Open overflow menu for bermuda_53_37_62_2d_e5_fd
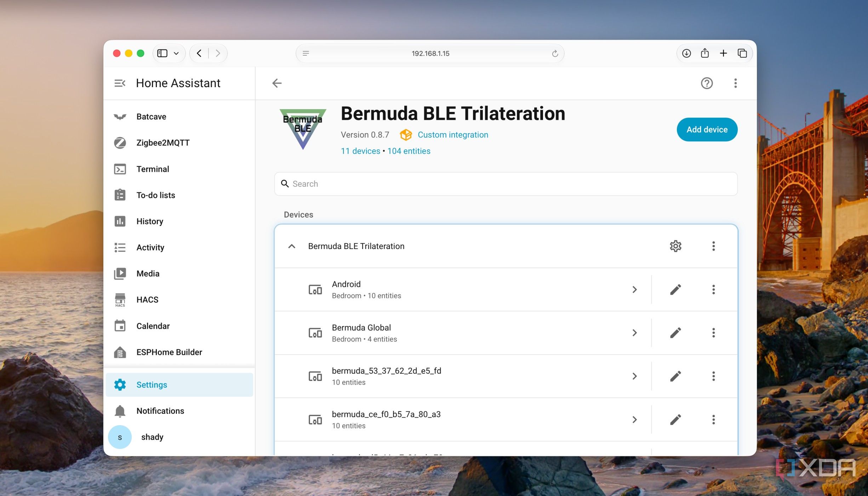The width and height of the screenshot is (868, 496). (x=713, y=376)
